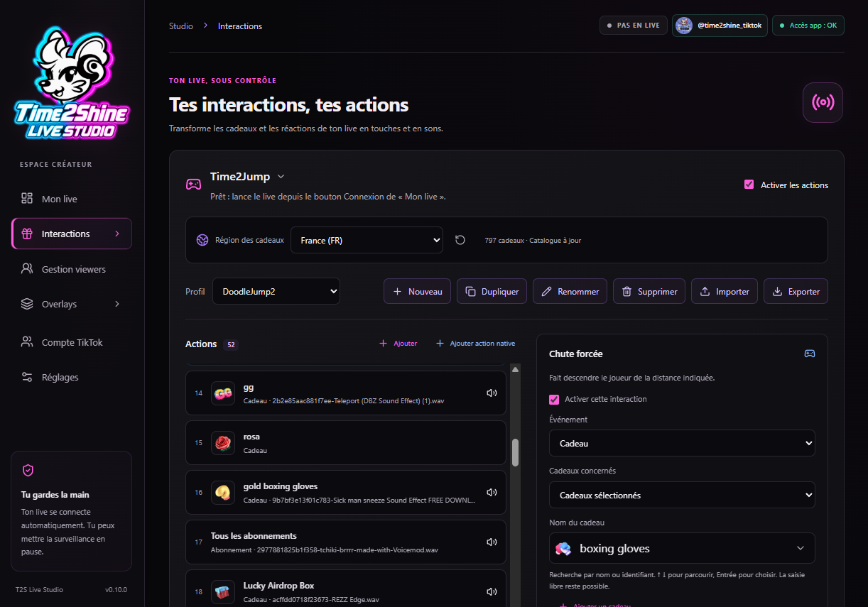Click the Mon live grid icon

(x=27, y=199)
